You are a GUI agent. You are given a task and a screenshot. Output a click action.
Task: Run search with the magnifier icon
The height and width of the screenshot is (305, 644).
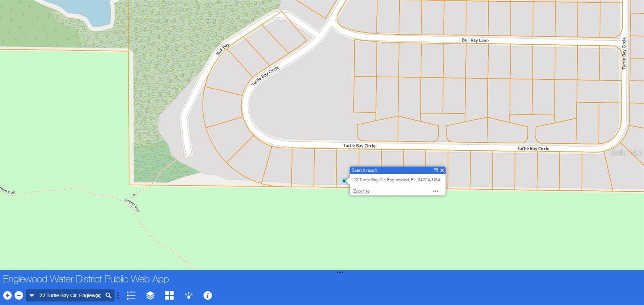click(x=108, y=295)
